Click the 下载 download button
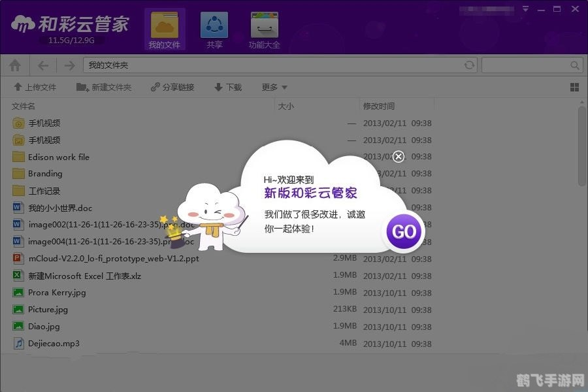The image size is (588, 392). point(228,87)
